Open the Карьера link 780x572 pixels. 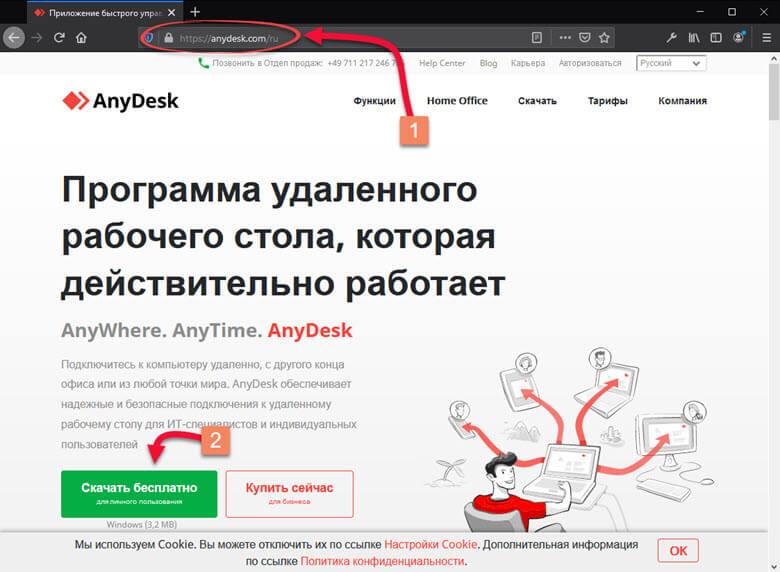click(528, 63)
